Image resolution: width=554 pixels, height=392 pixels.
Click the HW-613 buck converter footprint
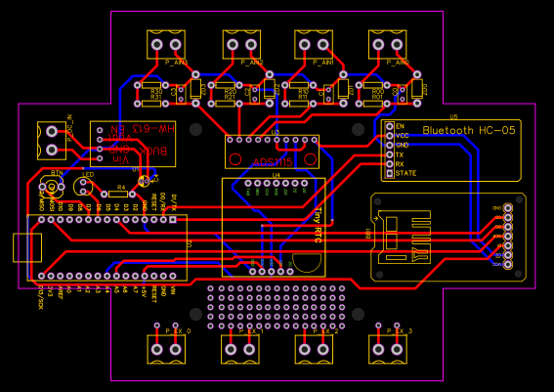tap(133, 144)
